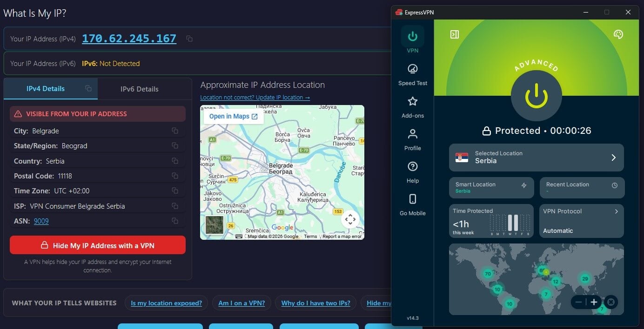The height and width of the screenshot is (329, 644).
Task: Switch to the IPv4 Details tab
Action: coord(51,88)
